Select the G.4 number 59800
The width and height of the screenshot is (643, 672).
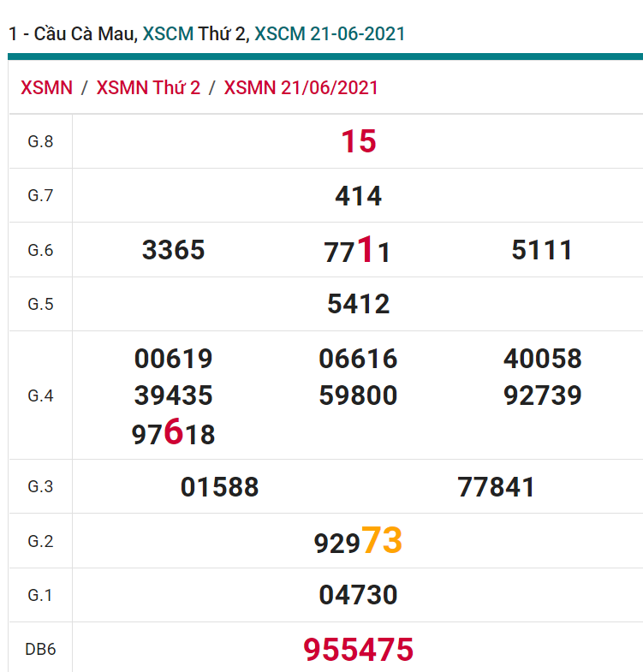(358, 395)
